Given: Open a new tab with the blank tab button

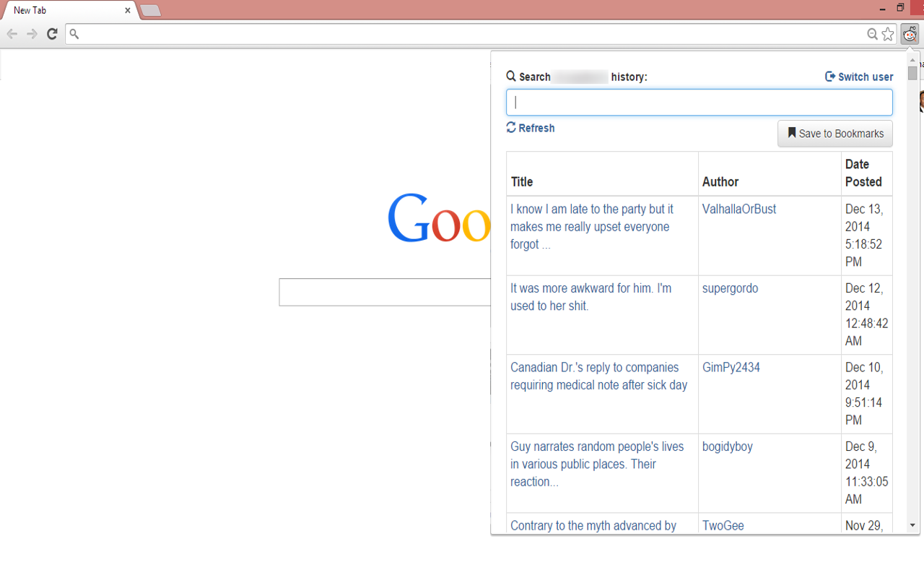Looking at the screenshot, I should [x=151, y=11].
